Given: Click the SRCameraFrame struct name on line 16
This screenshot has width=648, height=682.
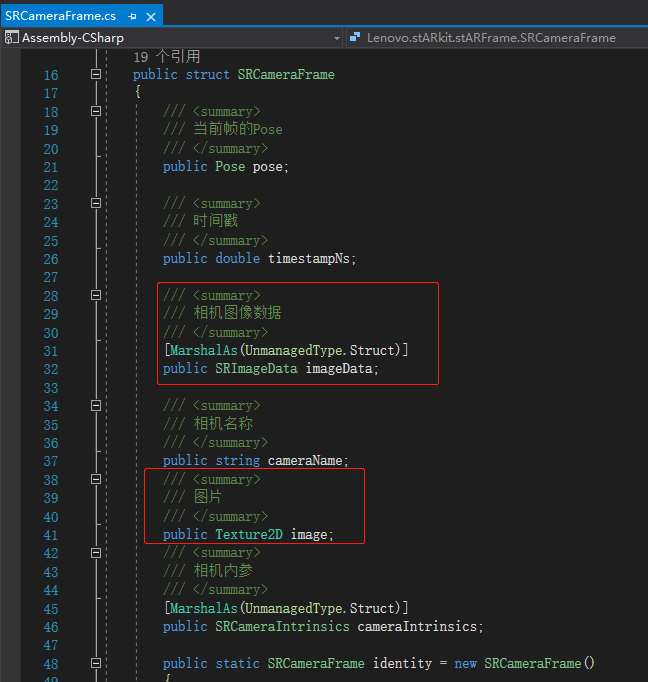Looking at the screenshot, I should click(286, 74).
